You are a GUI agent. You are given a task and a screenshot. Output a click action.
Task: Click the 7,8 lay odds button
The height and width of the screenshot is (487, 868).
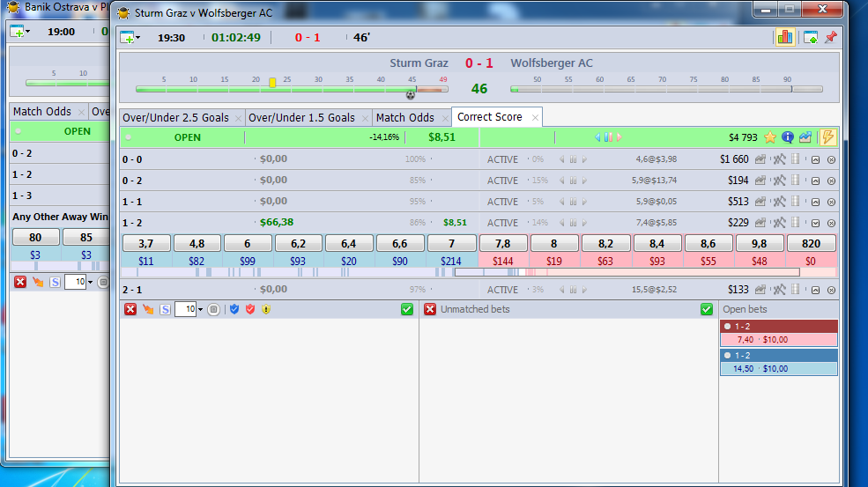(x=502, y=243)
